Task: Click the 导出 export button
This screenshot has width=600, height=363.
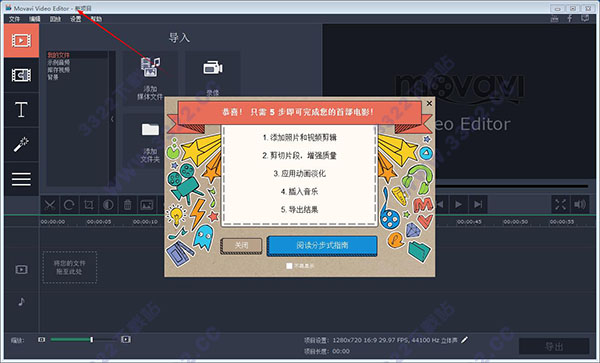Action: 554,347
